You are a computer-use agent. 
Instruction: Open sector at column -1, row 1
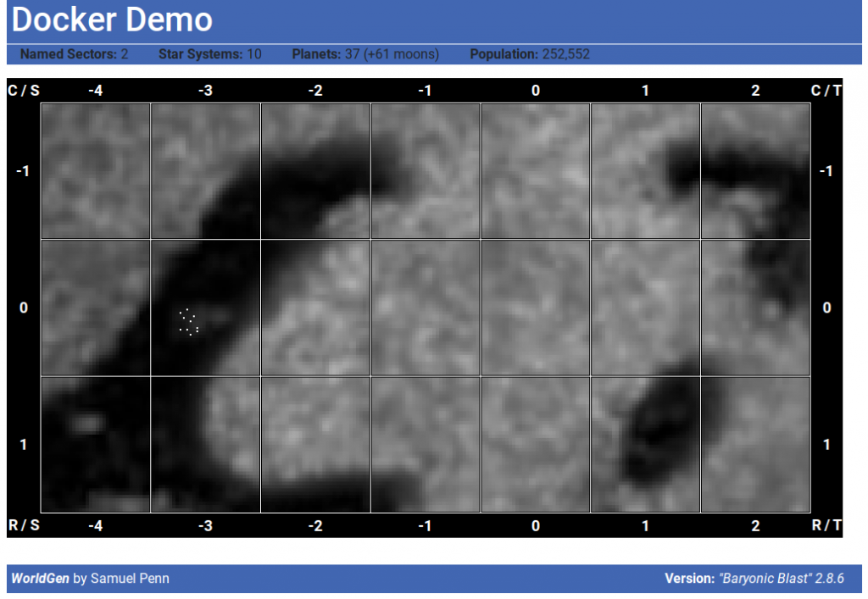click(x=426, y=444)
